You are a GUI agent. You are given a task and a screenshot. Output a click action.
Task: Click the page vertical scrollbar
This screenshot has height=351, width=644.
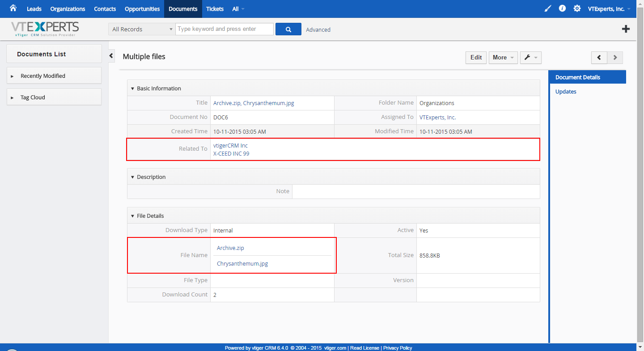(640, 175)
